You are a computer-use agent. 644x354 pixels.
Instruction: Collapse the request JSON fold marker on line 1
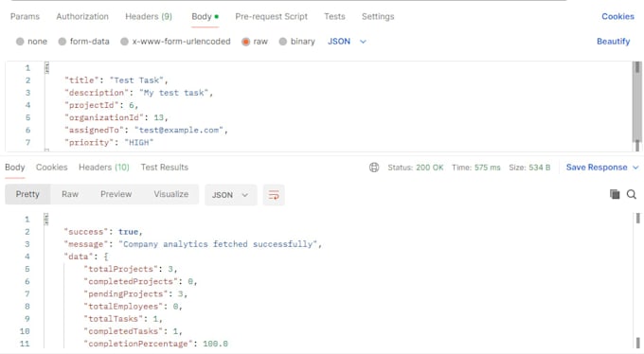tap(46, 68)
